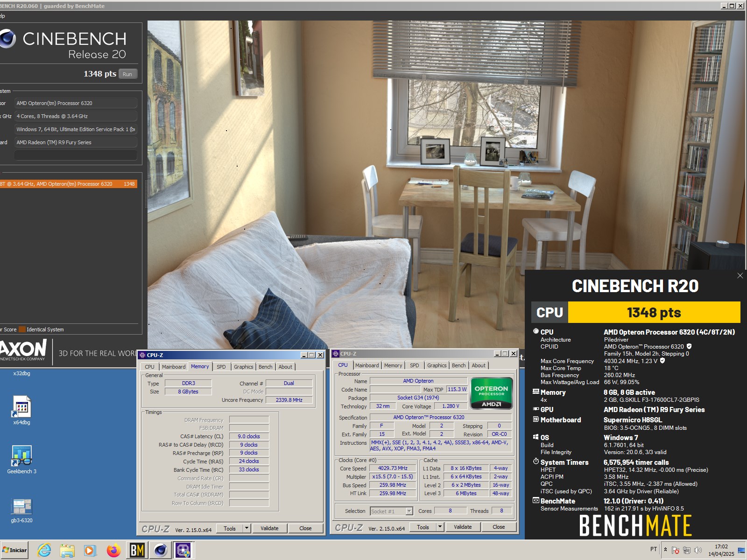Click Close button in Memory CPU-Z window
This screenshot has width=747, height=560.
click(305, 528)
